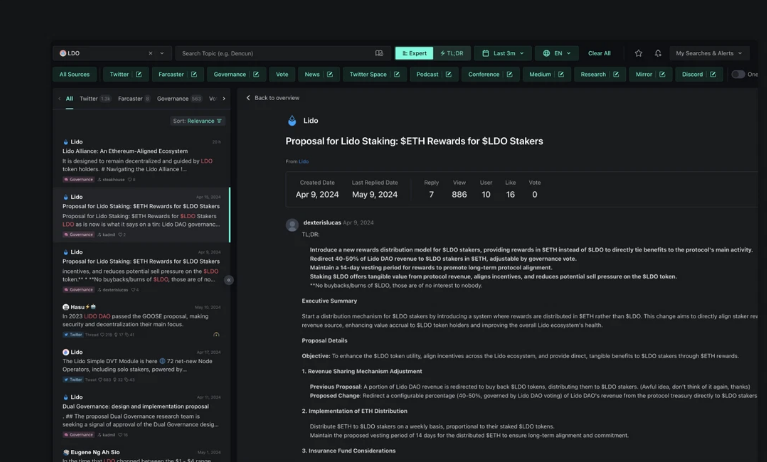Click the dexterislucas username

(322, 223)
